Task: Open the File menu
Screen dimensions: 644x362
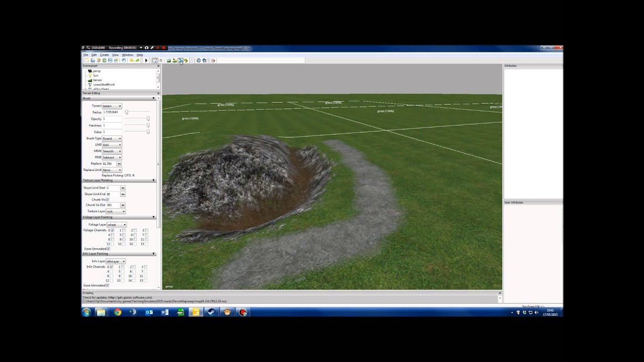Action: 86,55
